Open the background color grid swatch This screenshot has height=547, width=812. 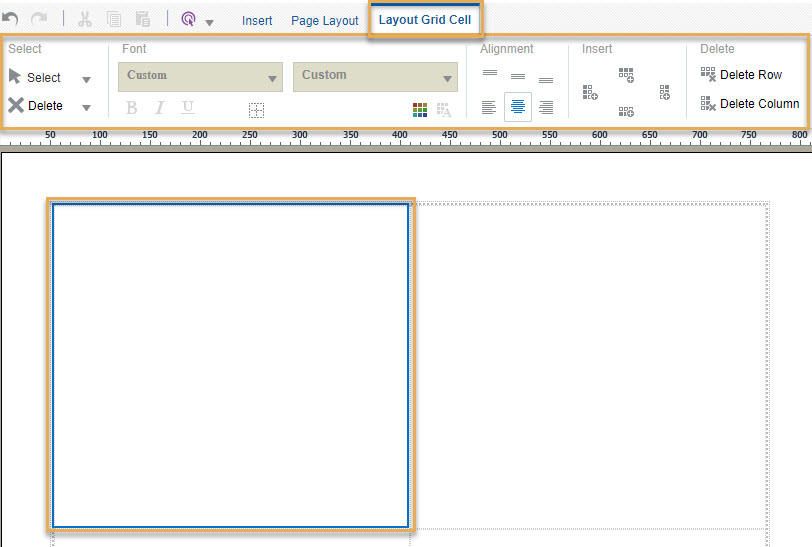[420, 110]
